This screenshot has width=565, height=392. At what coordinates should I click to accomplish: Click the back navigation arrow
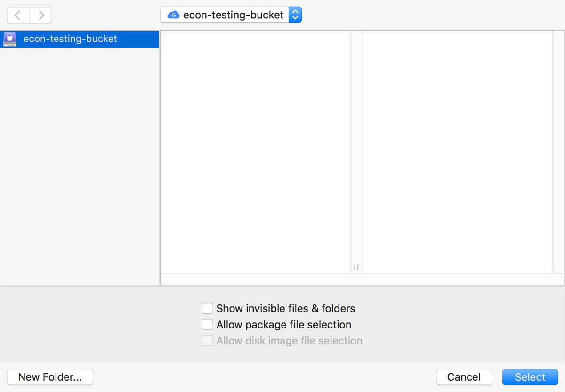click(x=17, y=15)
